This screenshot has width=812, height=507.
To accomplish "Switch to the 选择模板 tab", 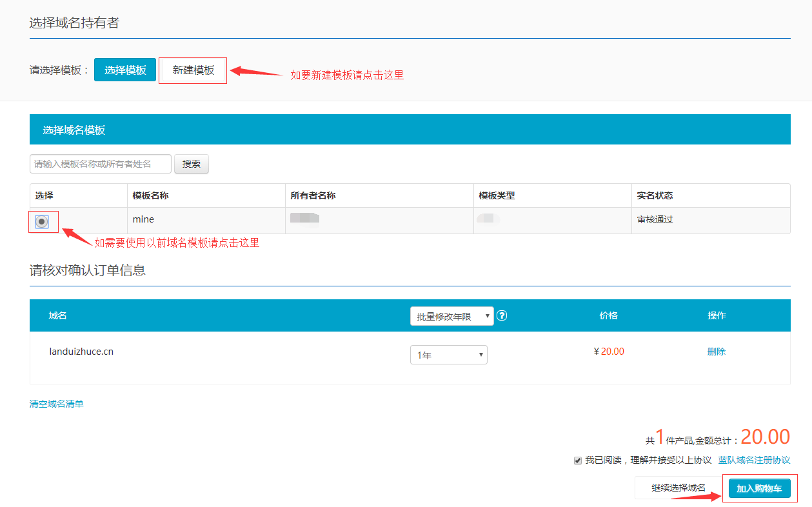I will (x=125, y=70).
